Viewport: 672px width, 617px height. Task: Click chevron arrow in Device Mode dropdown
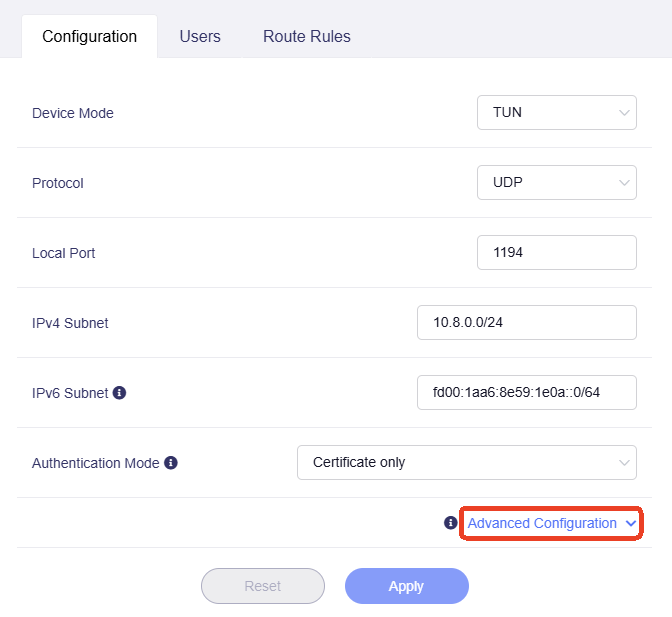[624, 113]
